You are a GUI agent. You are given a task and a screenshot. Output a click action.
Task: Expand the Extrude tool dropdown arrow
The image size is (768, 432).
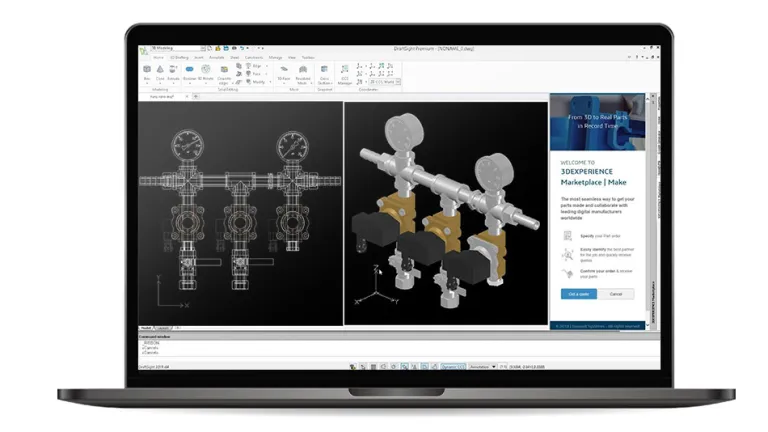coord(173,83)
